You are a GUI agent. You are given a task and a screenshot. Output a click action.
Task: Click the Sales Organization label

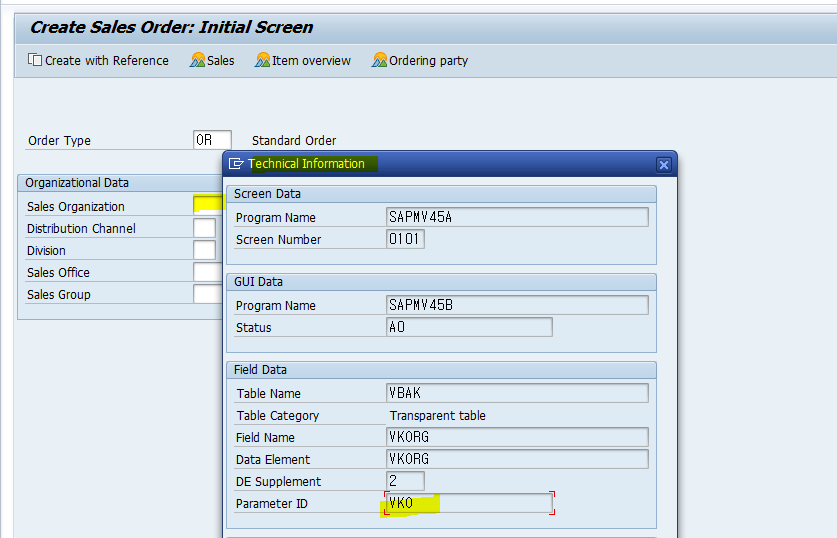76,207
